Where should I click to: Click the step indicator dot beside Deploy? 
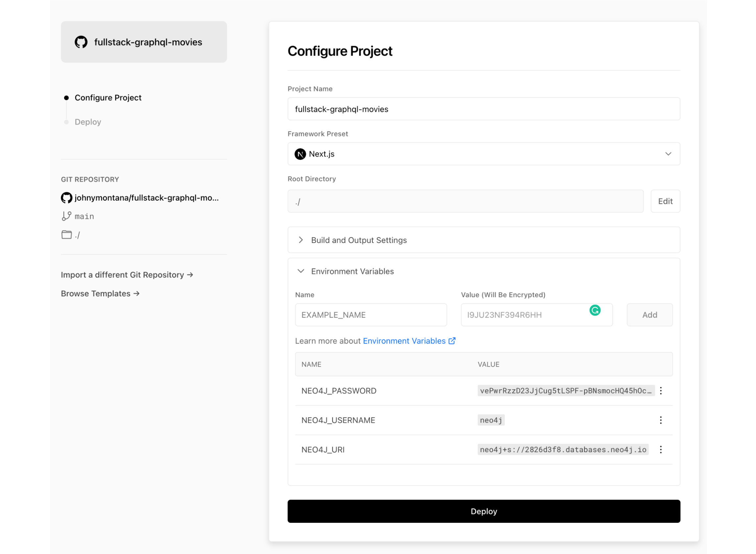click(66, 122)
